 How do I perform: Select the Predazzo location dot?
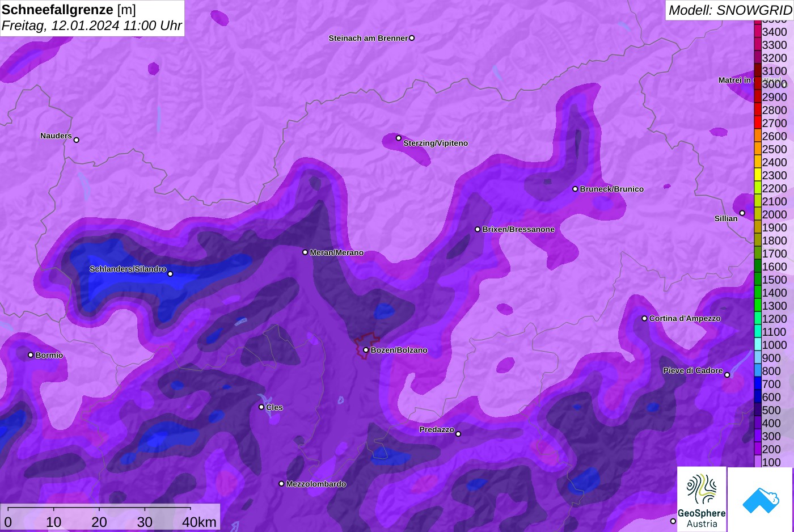coord(458,434)
